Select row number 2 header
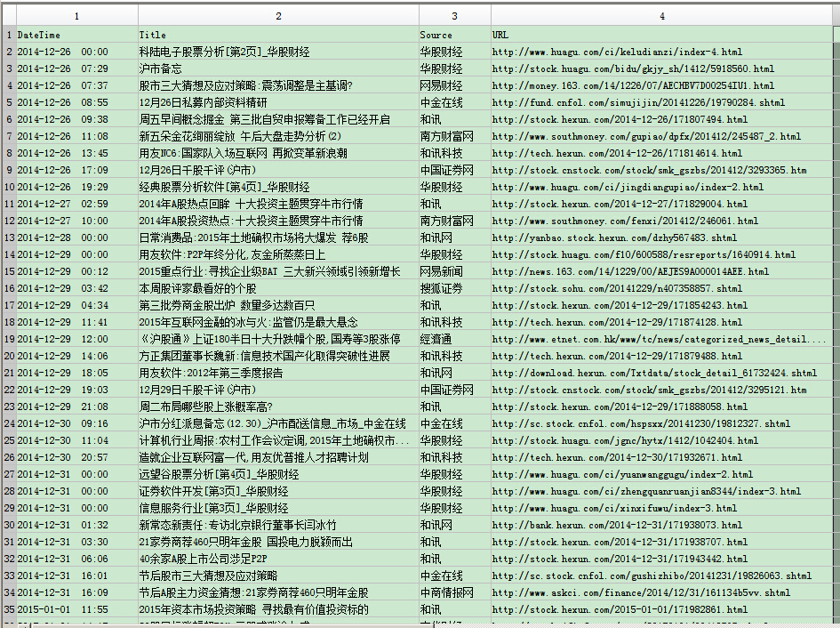Image resolution: width=840 pixels, height=628 pixels. point(9,52)
